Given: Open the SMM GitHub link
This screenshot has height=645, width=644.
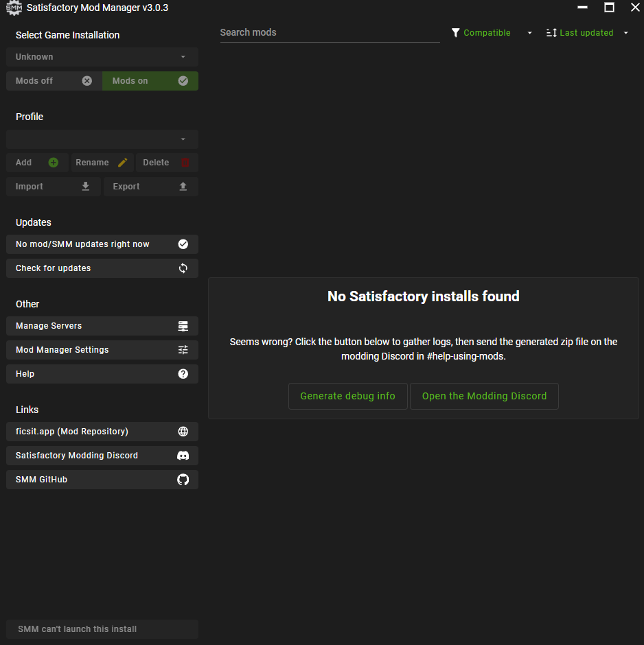Looking at the screenshot, I should click(102, 479).
